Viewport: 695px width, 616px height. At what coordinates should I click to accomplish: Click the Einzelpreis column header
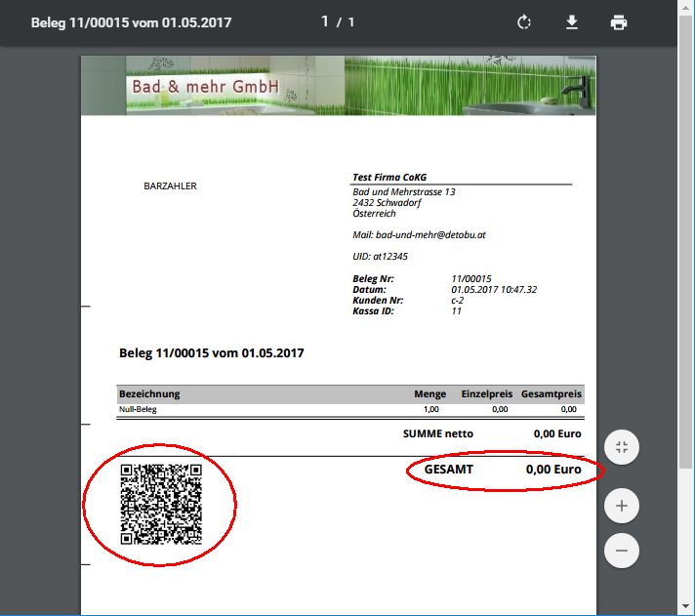487,394
